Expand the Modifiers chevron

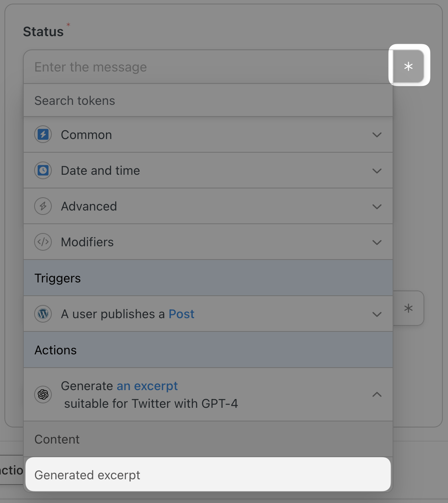click(377, 242)
